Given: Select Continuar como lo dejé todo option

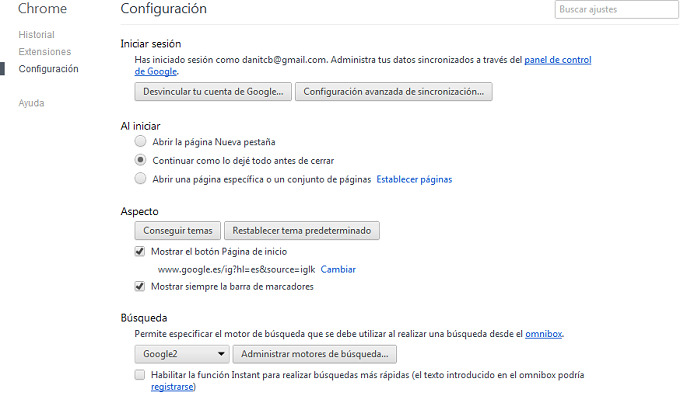Looking at the screenshot, I should [x=140, y=160].
